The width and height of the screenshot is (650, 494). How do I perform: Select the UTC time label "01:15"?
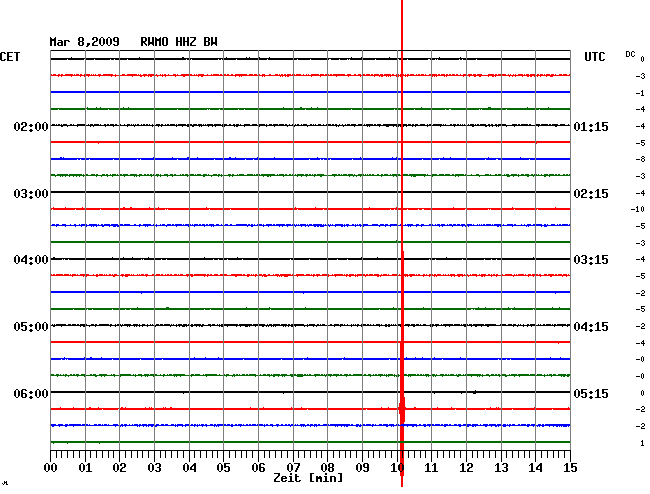[591, 126]
